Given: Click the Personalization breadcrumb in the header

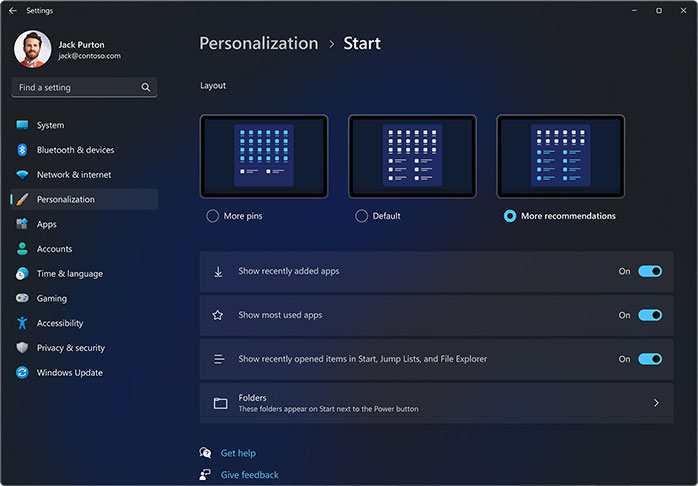Looking at the screenshot, I should [258, 43].
